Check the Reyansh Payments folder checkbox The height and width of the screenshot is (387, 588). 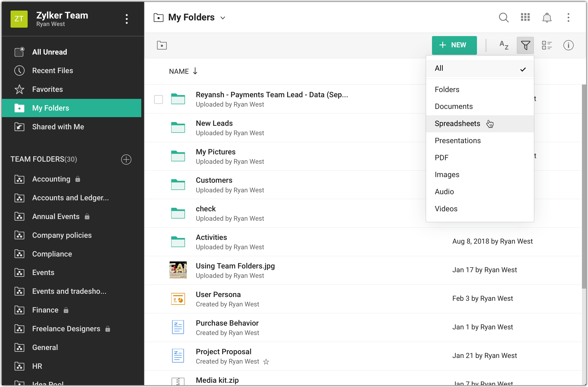[158, 99]
